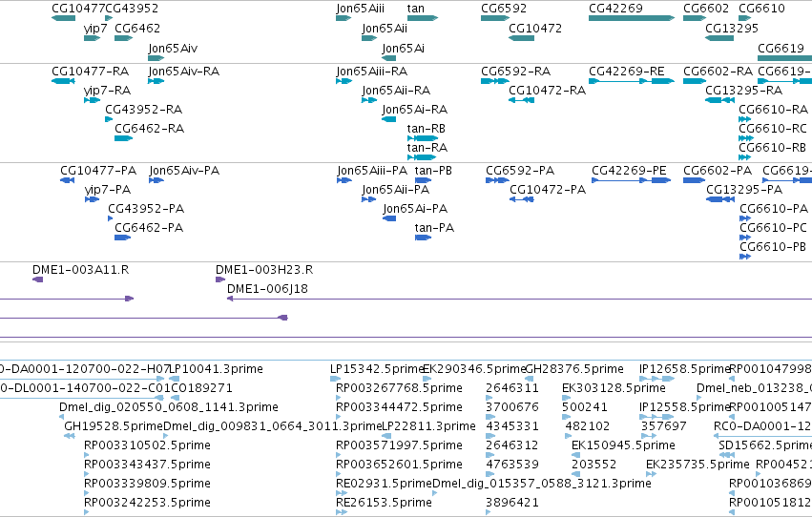The height and width of the screenshot is (517, 812).
Task: Select the Jon65Aiv gene label
Action: point(173,48)
